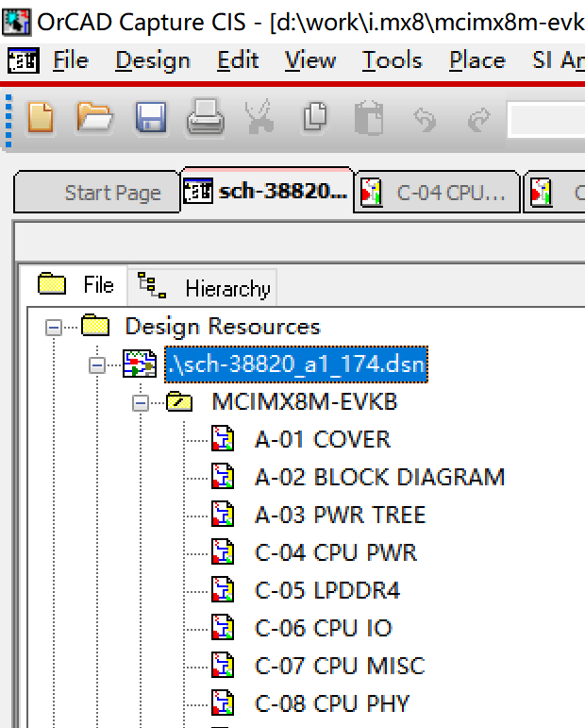Select the File view tab

(x=75, y=284)
